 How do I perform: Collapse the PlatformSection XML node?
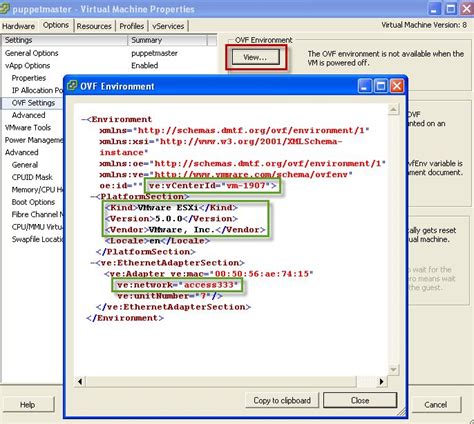[93, 197]
